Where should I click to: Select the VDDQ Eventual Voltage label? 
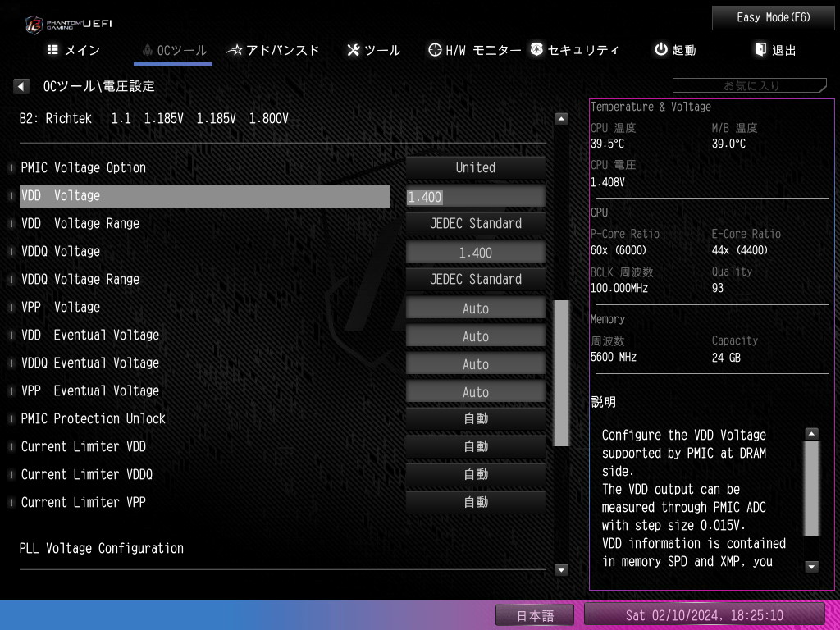[x=90, y=363]
